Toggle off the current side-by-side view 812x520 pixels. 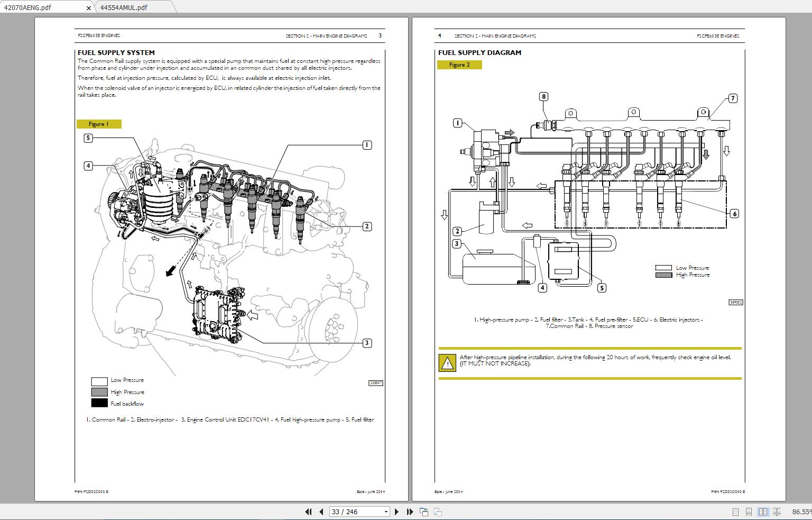[x=763, y=512]
